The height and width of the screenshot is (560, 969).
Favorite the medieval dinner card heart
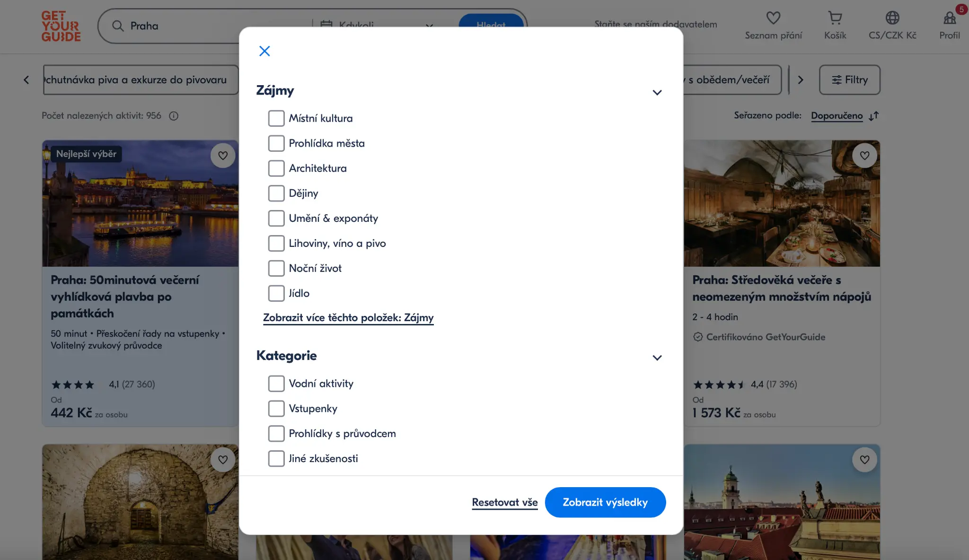coord(864,156)
